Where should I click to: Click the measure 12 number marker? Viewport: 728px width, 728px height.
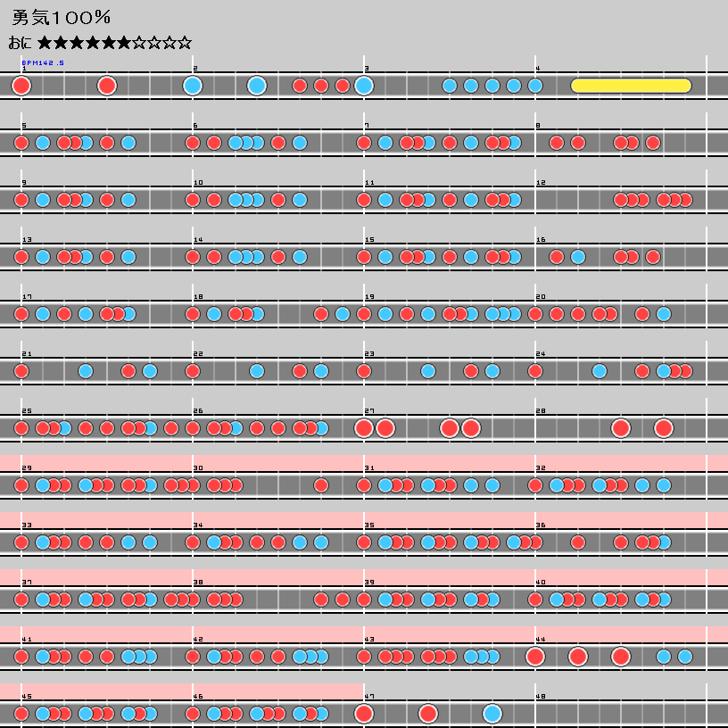click(x=541, y=183)
